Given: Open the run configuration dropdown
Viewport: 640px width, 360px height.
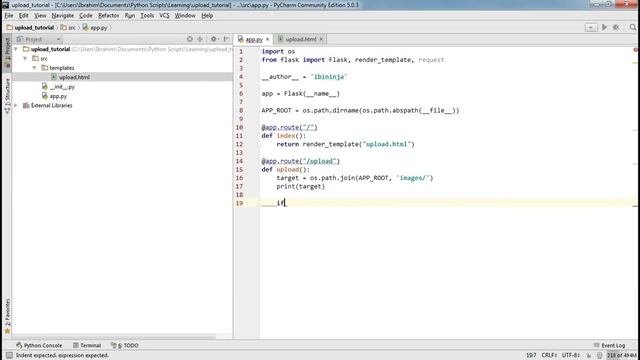Looking at the screenshot, I should coord(591,27).
